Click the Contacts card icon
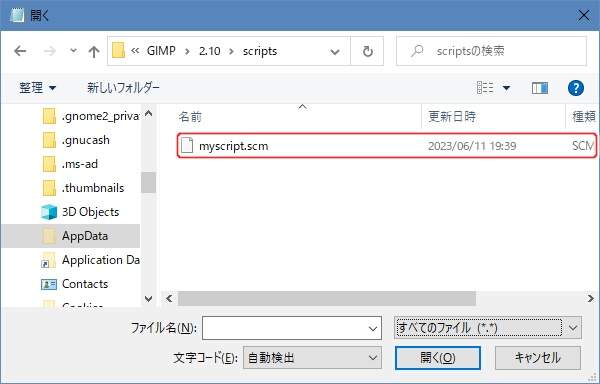This screenshot has width=600, height=384. 49,284
